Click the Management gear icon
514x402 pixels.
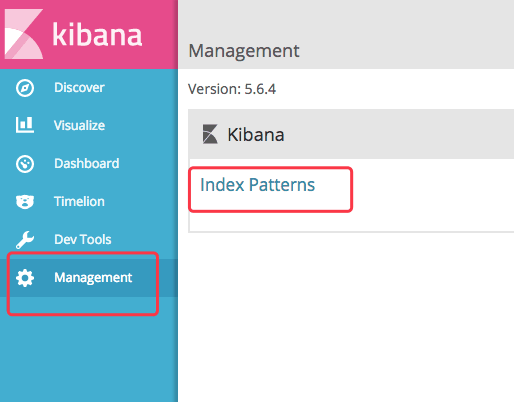(25, 278)
